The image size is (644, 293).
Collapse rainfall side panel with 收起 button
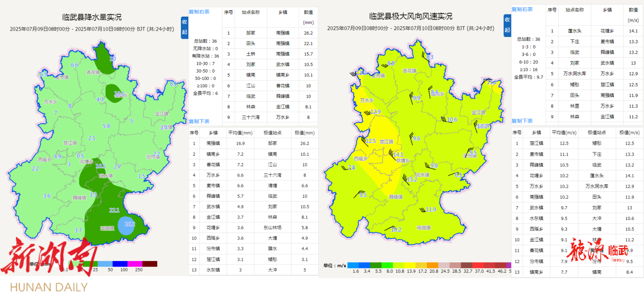(x=184, y=26)
